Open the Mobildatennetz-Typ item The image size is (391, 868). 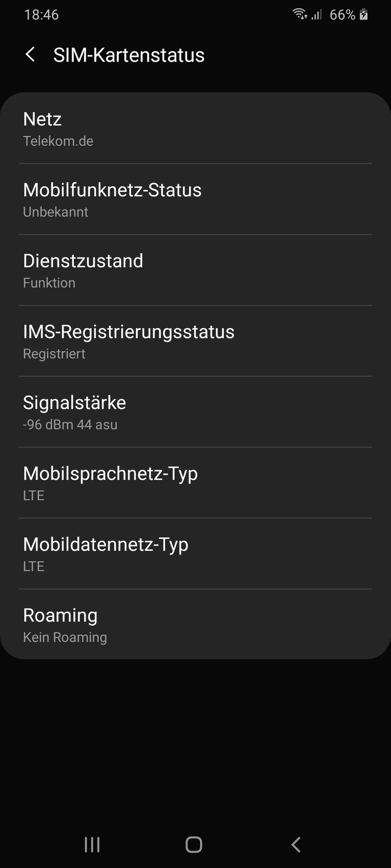[x=195, y=554]
